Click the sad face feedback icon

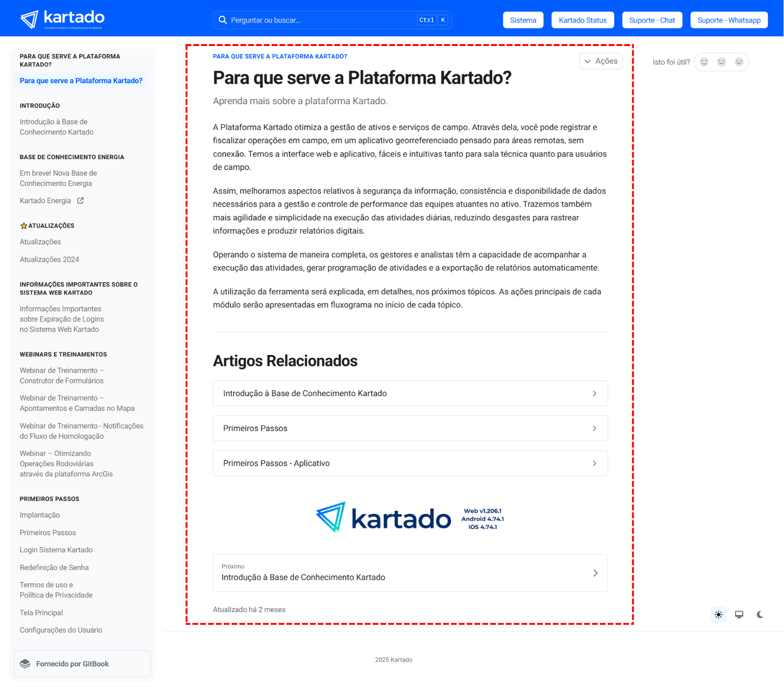click(x=739, y=62)
